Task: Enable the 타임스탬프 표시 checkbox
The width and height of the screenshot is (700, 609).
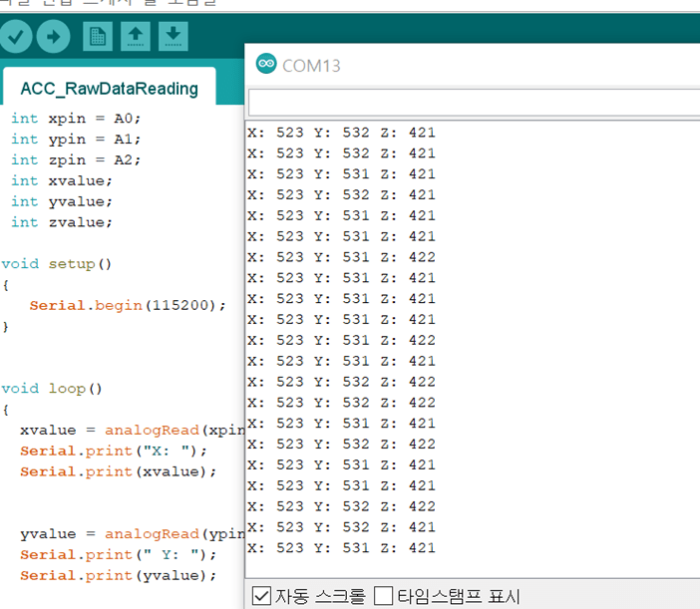Action: tap(383, 596)
